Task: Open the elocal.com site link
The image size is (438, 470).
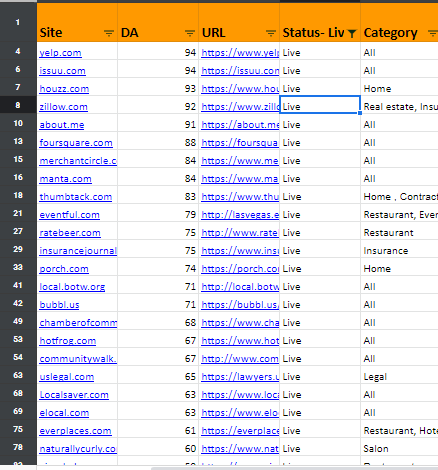Action: coord(64,413)
